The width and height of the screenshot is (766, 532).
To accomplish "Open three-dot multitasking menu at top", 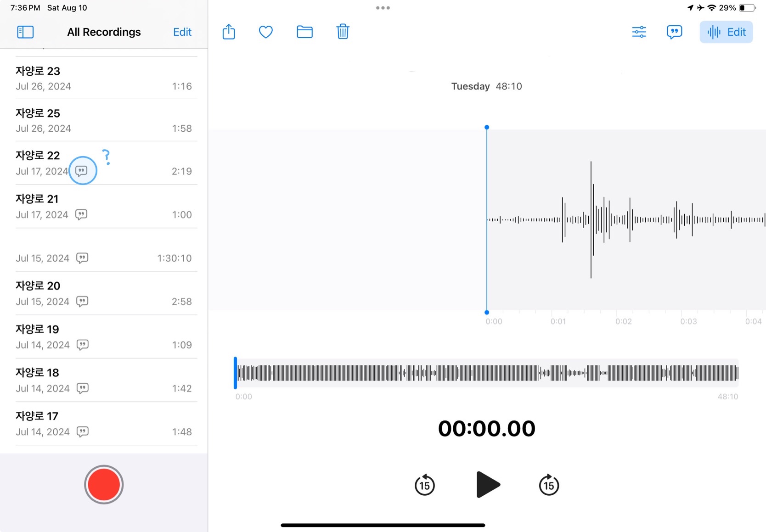I will click(x=383, y=8).
